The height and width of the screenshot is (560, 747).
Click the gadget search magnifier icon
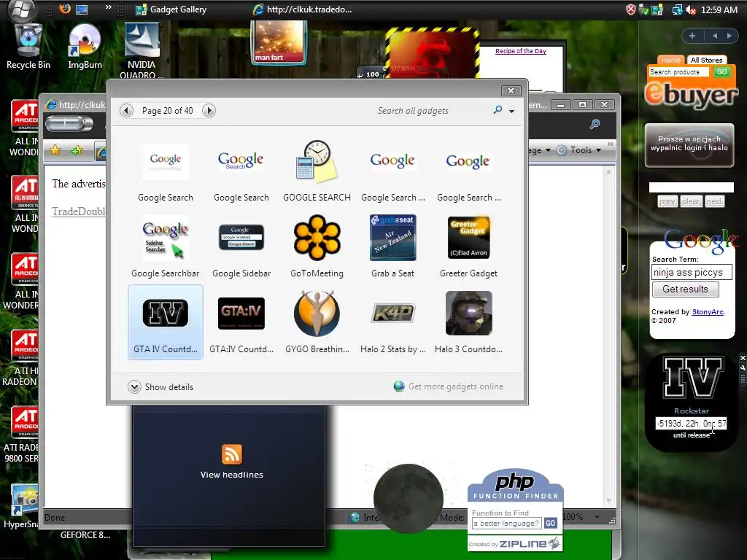tap(498, 110)
